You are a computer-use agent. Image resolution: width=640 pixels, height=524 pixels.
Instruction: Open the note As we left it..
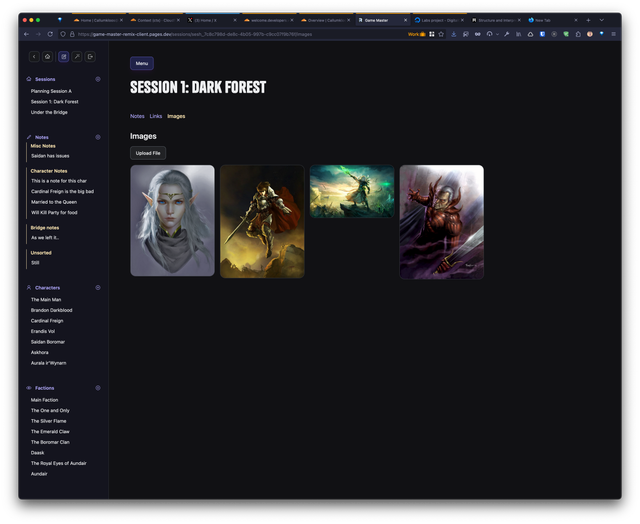tap(45, 238)
